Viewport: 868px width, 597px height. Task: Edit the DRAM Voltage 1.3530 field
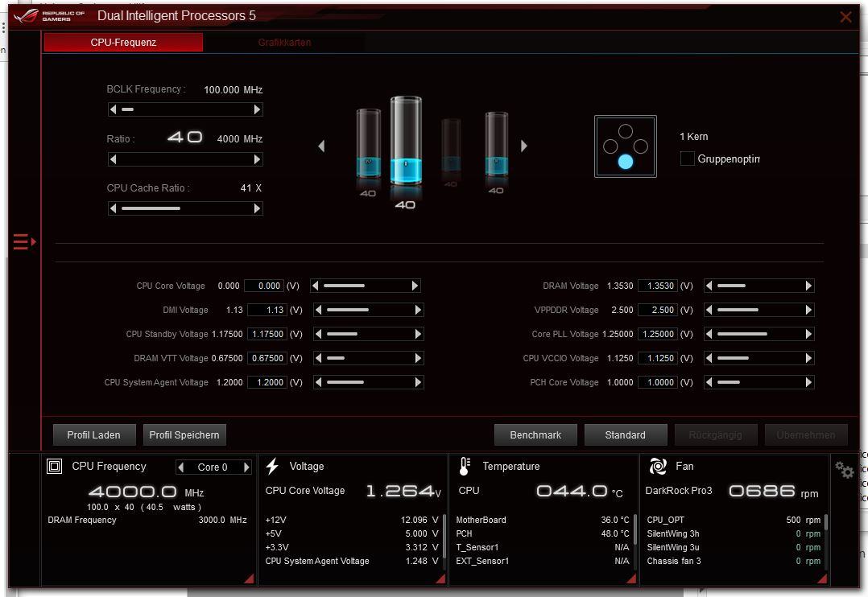[658, 286]
